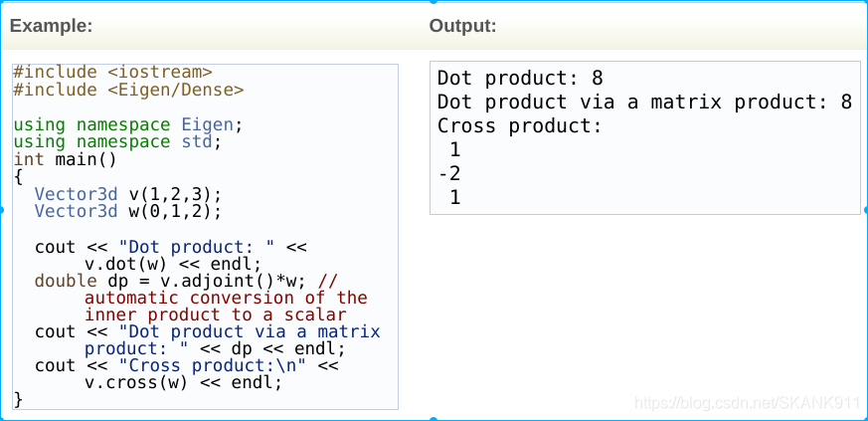Viewport: 868px width, 421px height.
Task: Select the '#include <iostream>' code line
Action: [x=113, y=72]
